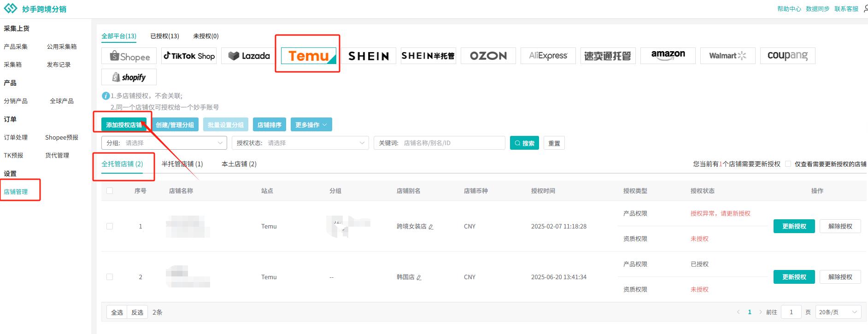Click 更新授权 for 韩国店
868x334 pixels.
[794, 277]
